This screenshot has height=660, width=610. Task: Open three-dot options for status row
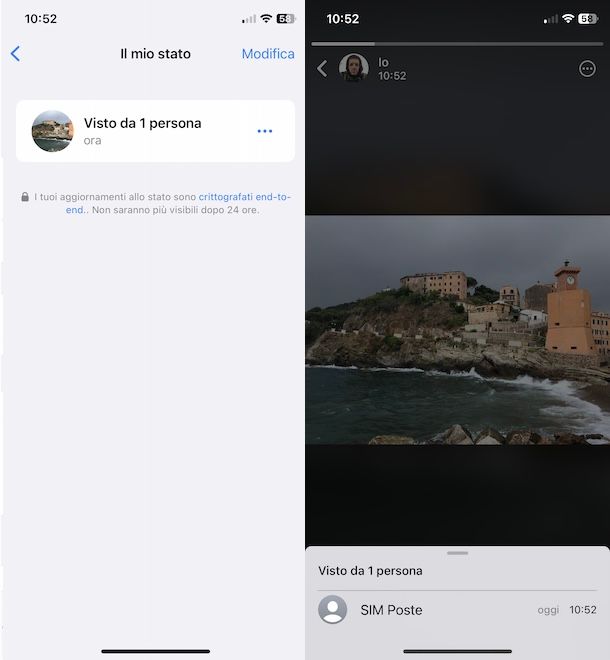point(265,131)
